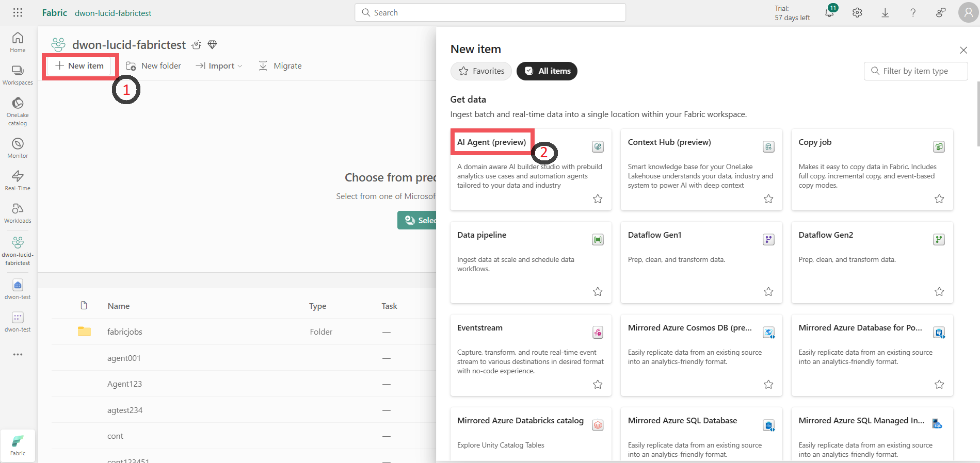Click the Feedback icon in header

tap(941, 12)
